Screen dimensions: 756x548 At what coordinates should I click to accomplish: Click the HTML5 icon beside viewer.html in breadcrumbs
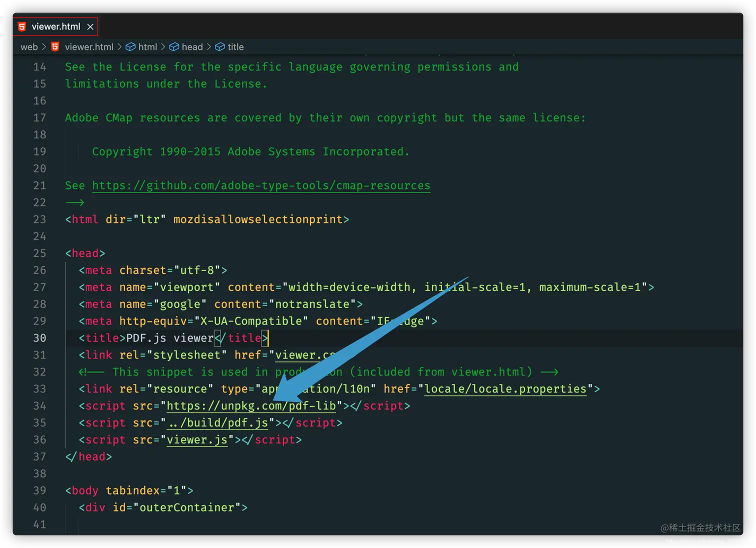click(55, 46)
